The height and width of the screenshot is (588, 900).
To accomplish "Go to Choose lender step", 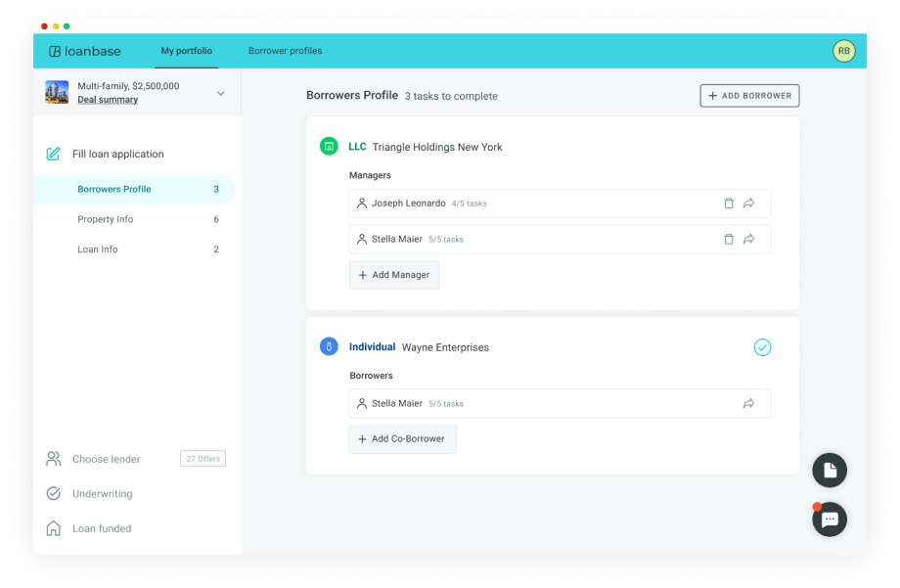I will point(107,460).
